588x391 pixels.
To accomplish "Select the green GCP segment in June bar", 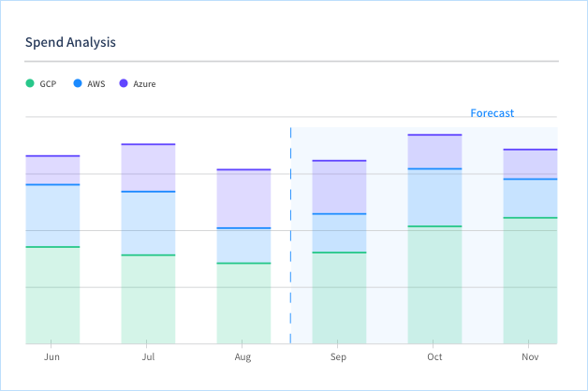I will [x=52, y=295].
